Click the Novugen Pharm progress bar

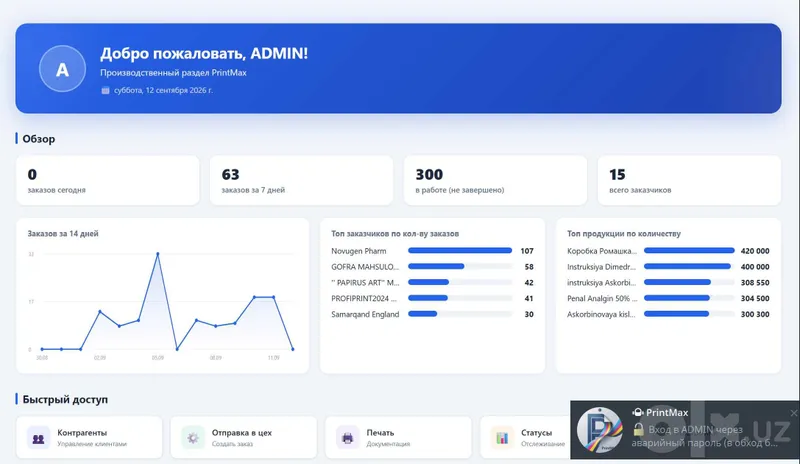pyautogui.click(x=460, y=251)
